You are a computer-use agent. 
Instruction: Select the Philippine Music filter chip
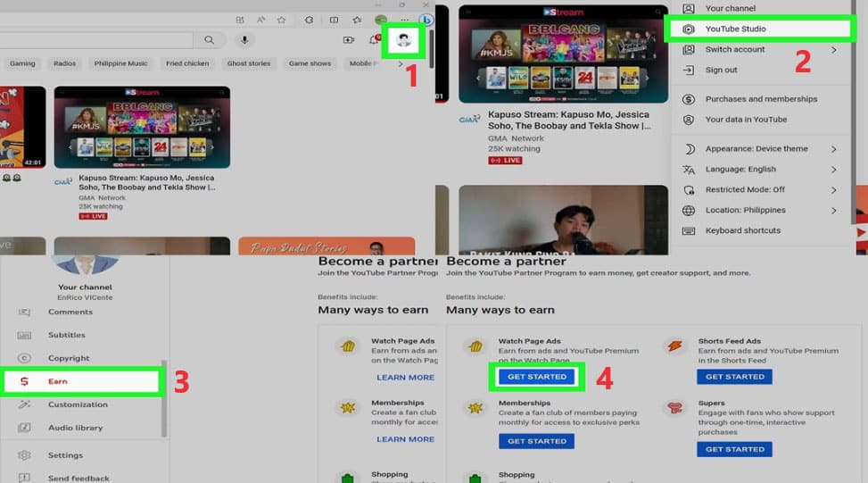coord(120,63)
